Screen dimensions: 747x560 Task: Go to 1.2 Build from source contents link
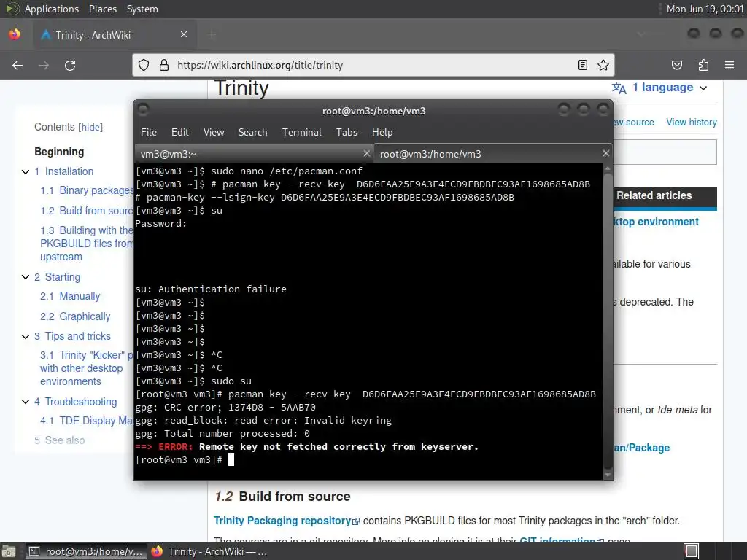[86, 211]
